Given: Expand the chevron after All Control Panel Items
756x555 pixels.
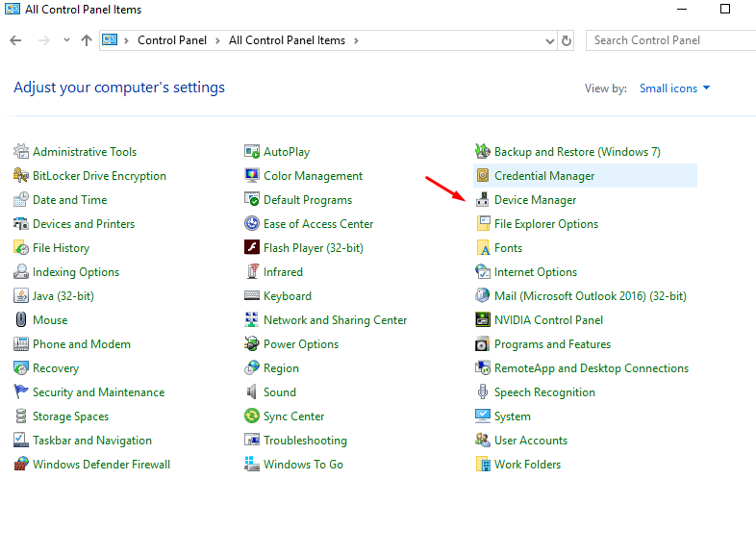Looking at the screenshot, I should 355,40.
